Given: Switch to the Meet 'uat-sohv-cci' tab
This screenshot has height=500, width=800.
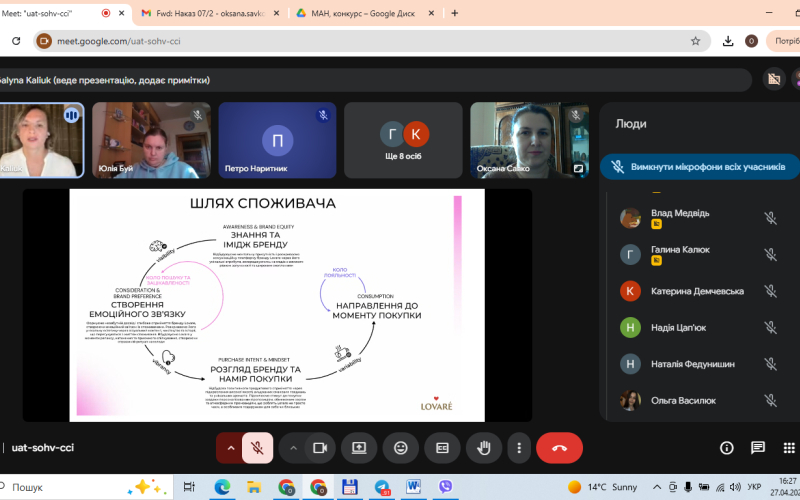Looking at the screenshot, I should [62, 13].
